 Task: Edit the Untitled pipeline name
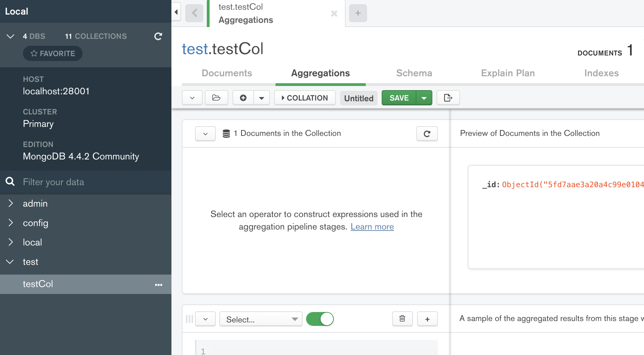[x=358, y=98]
